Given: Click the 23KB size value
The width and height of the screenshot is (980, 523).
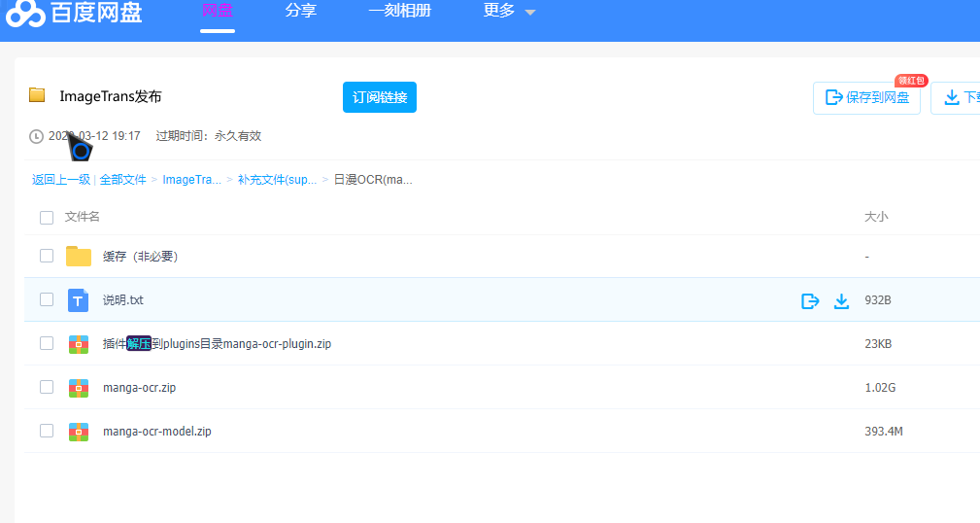Looking at the screenshot, I should pyautogui.click(x=878, y=344).
